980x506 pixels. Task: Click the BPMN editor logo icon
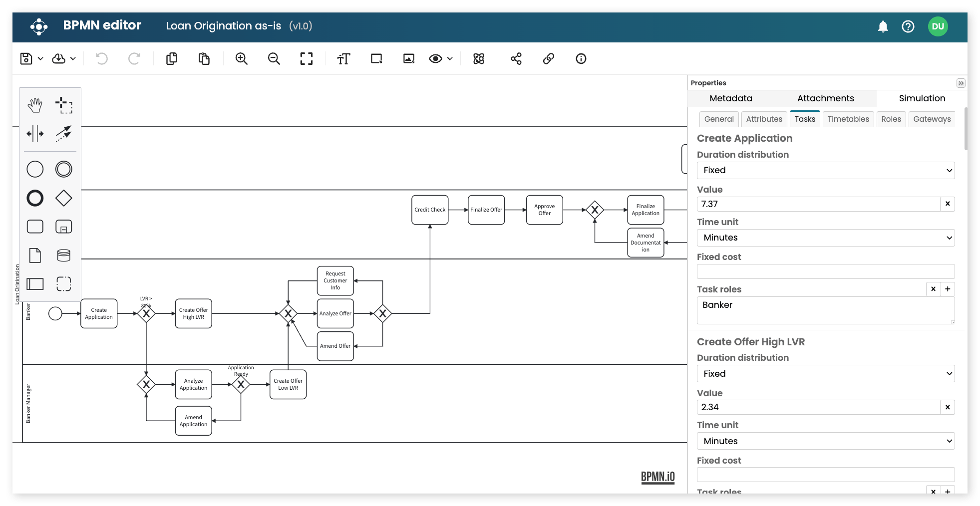click(39, 26)
